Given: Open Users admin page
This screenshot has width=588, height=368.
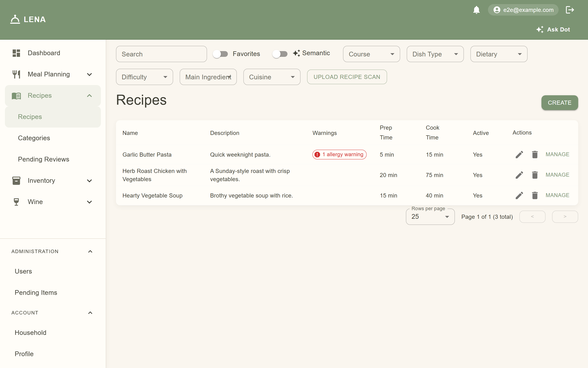Looking at the screenshot, I should click(53, 271).
